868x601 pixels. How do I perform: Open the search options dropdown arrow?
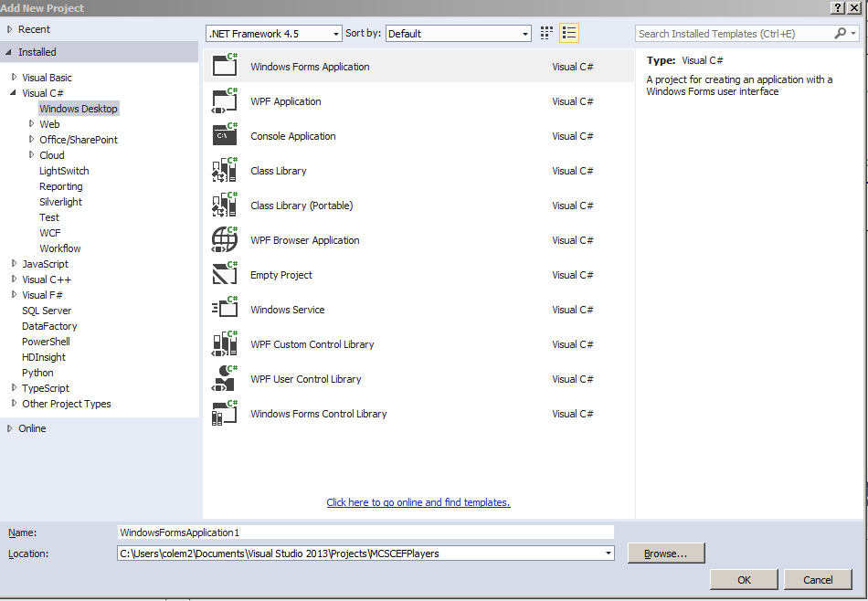click(x=853, y=34)
